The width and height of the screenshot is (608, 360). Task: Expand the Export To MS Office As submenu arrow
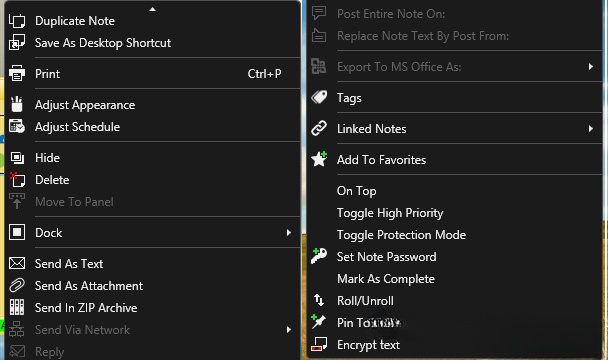click(591, 66)
